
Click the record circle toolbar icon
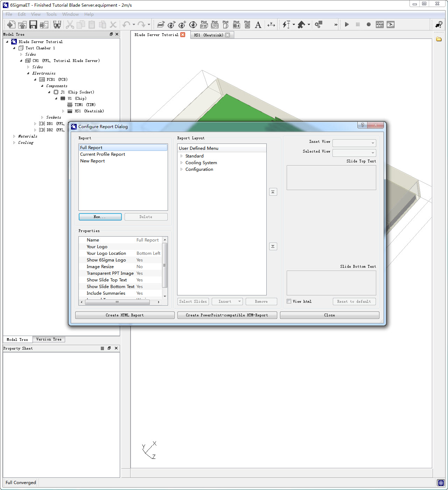click(x=369, y=24)
